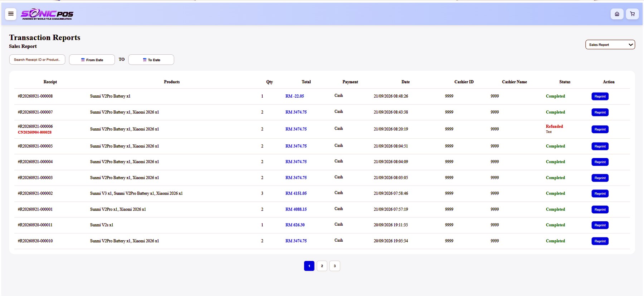Select receipt ID #R20260920-000011
This screenshot has height=296, width=644.
coord(35,225)
